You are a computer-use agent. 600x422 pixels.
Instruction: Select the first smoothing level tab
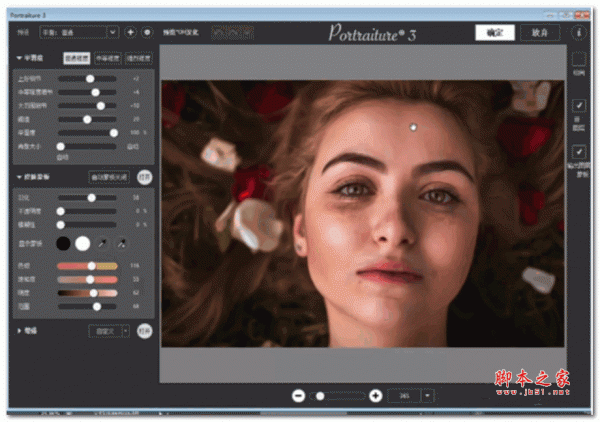coord(76,58)
